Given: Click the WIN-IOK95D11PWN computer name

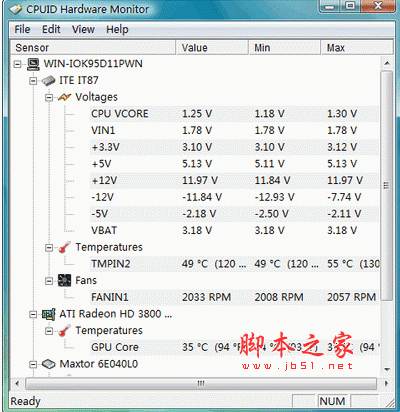Looking at the screenshot, I should (x=93, y=64).
